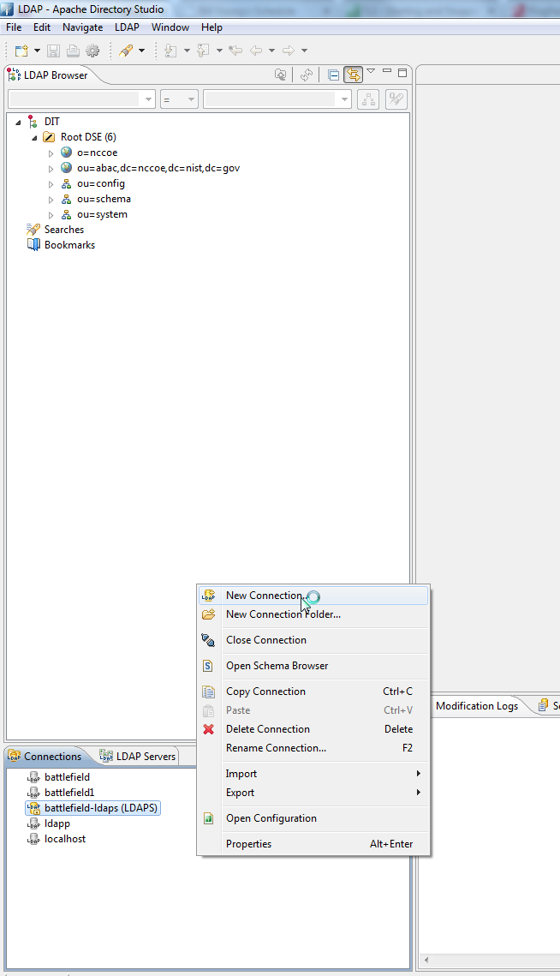The width and height of the screenshot is (560, 976).
Task: Toggle Link with Editor button
Action: (x=353, y=75)
